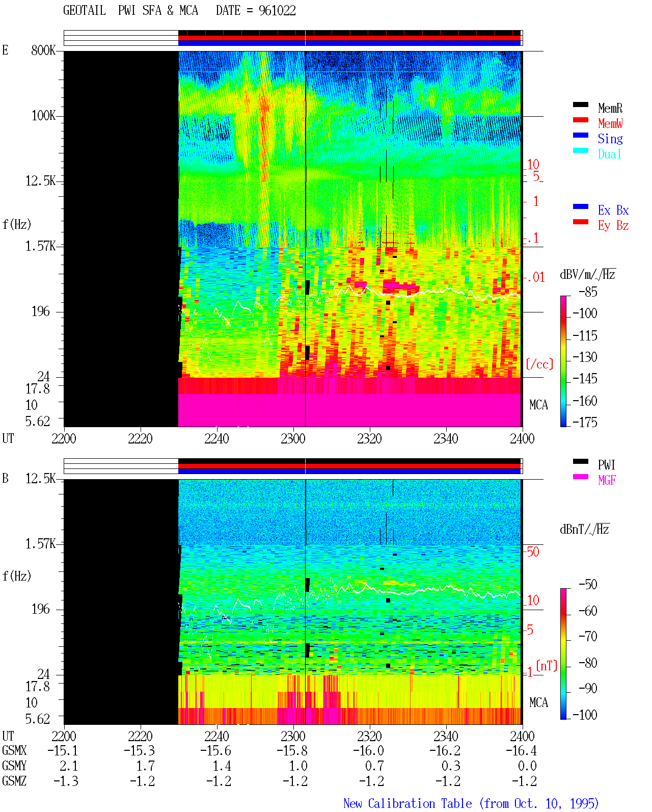The image size is (652, 812).
Task: Click the E panel '2240' time label
Action: pos(216,439)
